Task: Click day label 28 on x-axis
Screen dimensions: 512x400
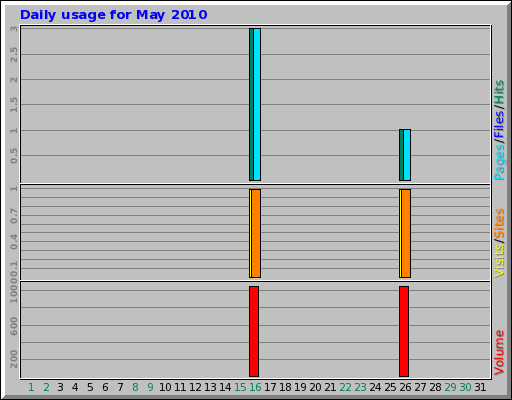Action: click(x=435, y=387)
